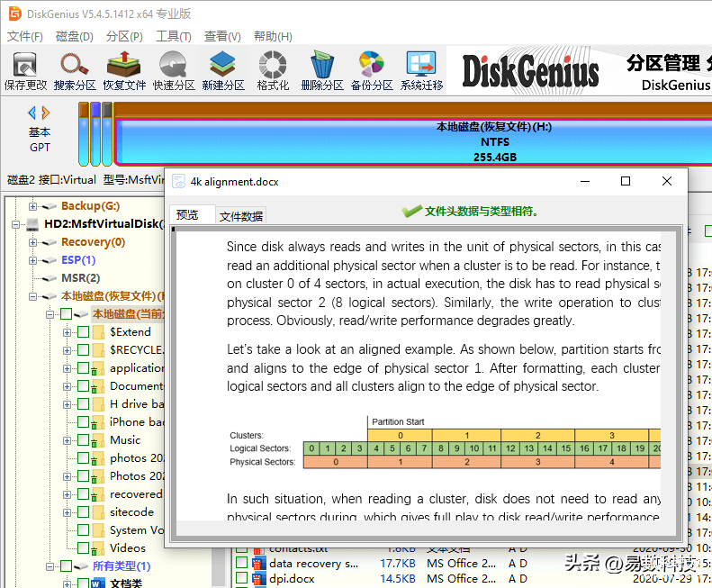This screenshot has width=712, height=588.
Task: Tick the sitecode folder checkbox
Action: [x=83, y=512]
